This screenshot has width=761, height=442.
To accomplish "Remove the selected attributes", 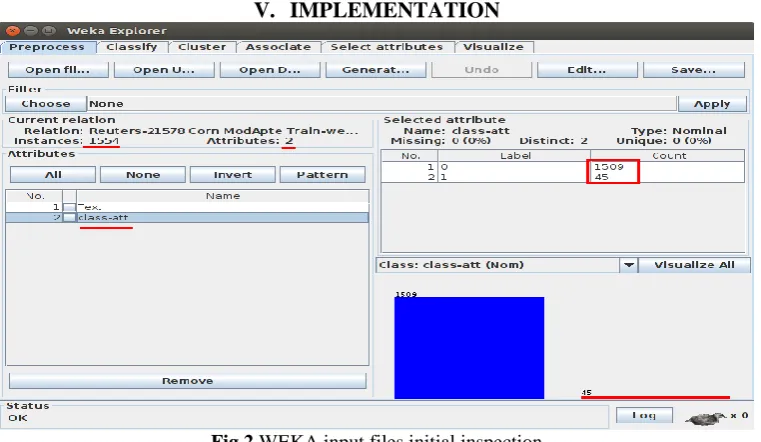I will coord(187,381).
